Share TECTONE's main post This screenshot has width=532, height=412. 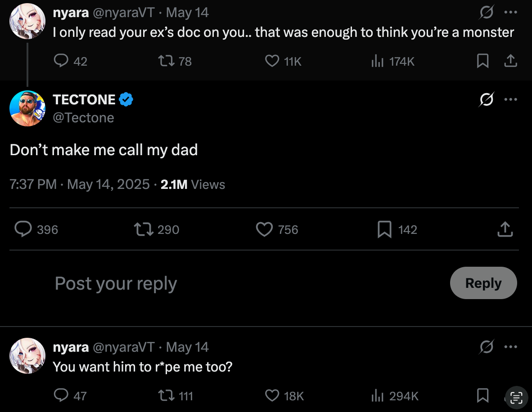pos(505,229)
